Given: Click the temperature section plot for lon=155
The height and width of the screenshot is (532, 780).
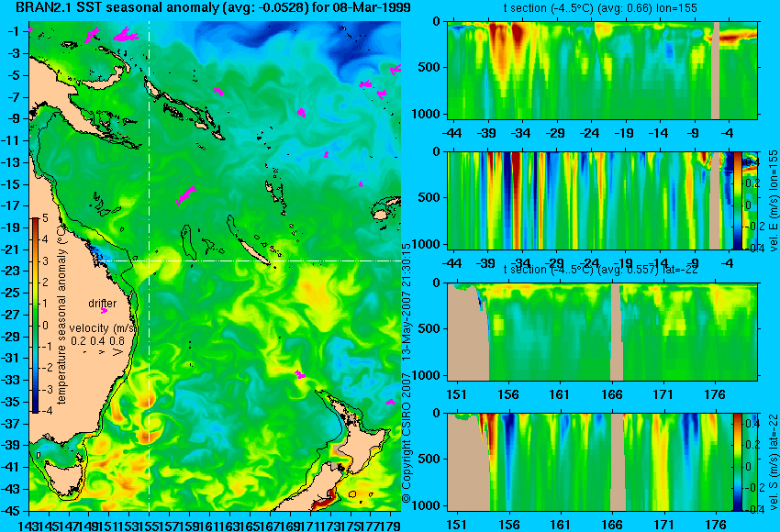Looking at the screenshot, I should [602, 70].
